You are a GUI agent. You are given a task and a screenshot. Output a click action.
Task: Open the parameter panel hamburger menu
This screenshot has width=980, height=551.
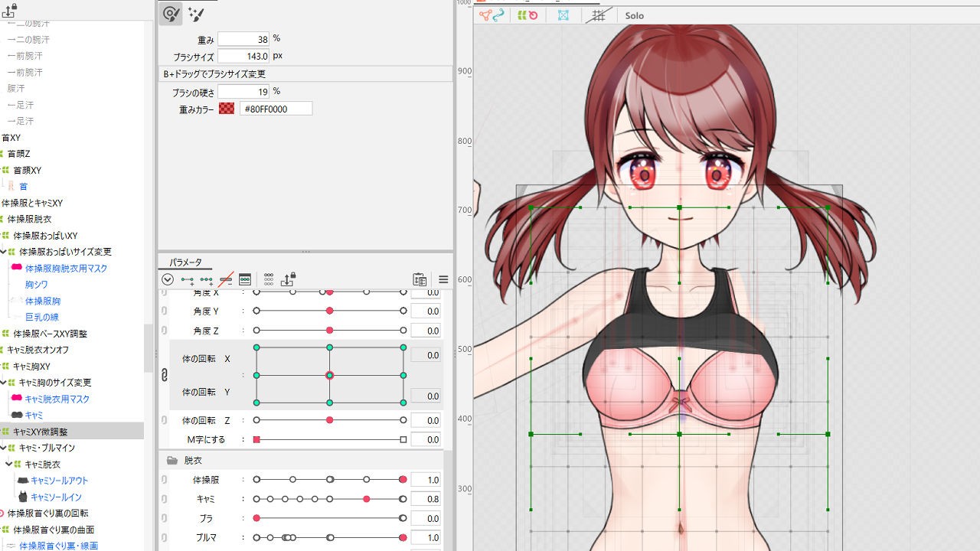point(444,279)
